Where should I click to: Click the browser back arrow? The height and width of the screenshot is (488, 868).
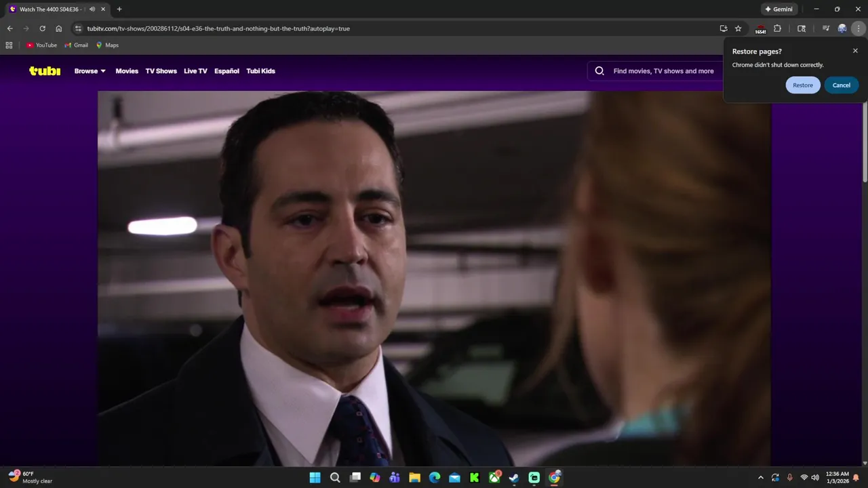coord(9,28)
